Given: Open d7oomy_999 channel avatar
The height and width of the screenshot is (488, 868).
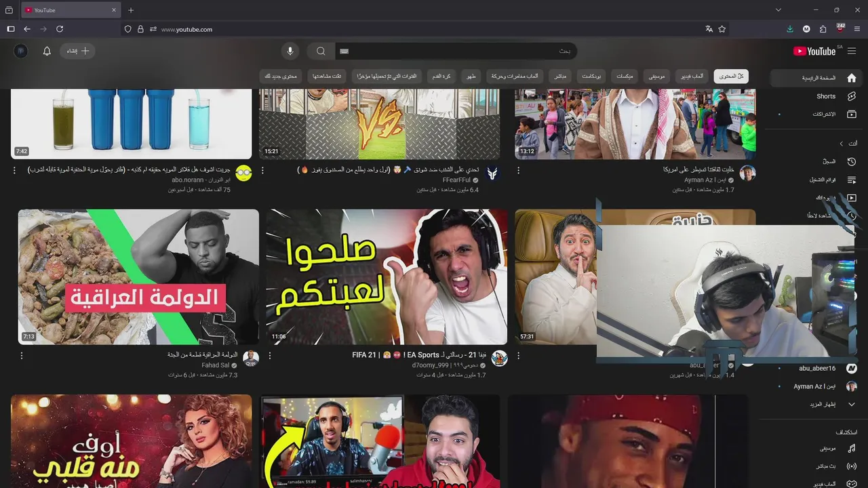Looking at the screenshot, I should 499,359.
